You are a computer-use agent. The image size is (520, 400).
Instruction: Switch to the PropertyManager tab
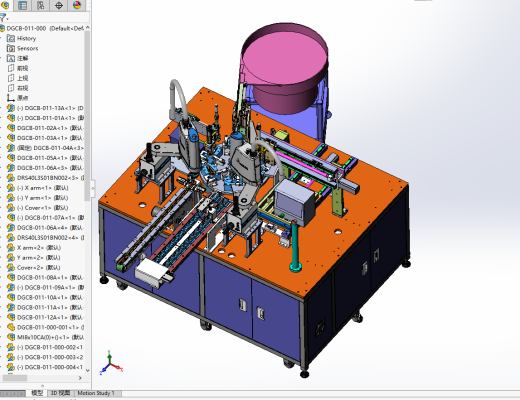pyautogui.click(x=22, y=5)
